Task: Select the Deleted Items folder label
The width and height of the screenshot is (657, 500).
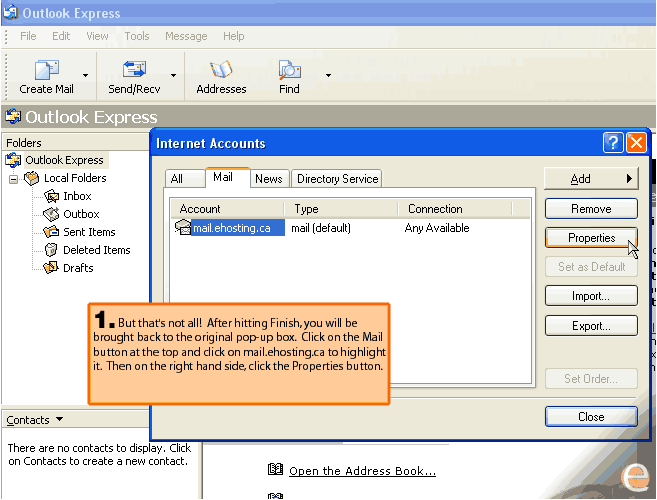Action: pos(97,250)
